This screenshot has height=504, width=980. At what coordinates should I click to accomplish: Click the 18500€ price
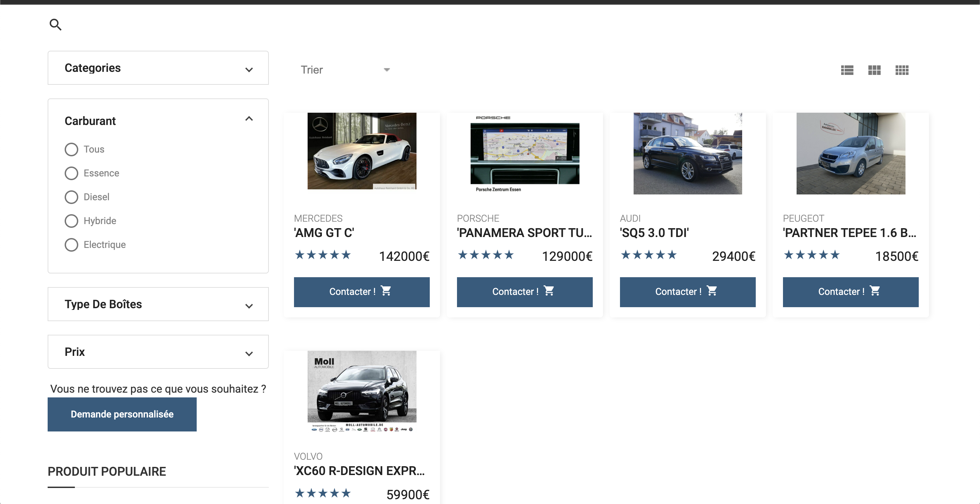coord(897,256)
